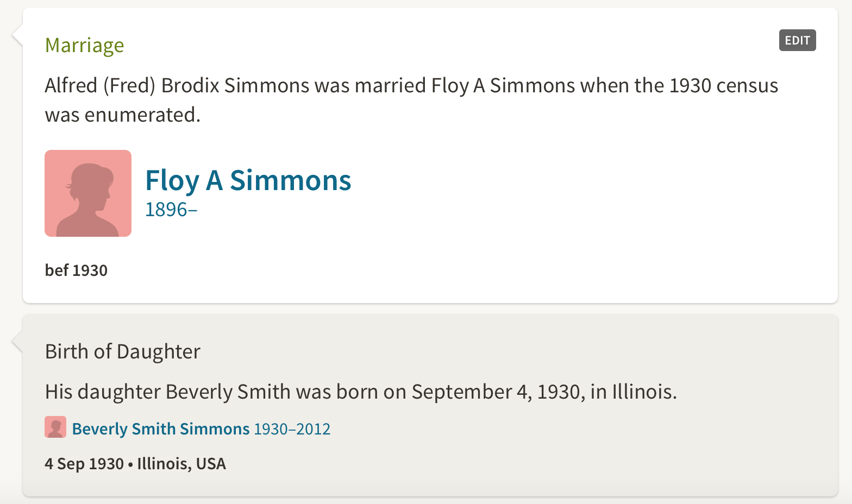Click sentence about Beverly Smith's birth
The width and height of the screenshot is (852, 504).
coord(361,392)
